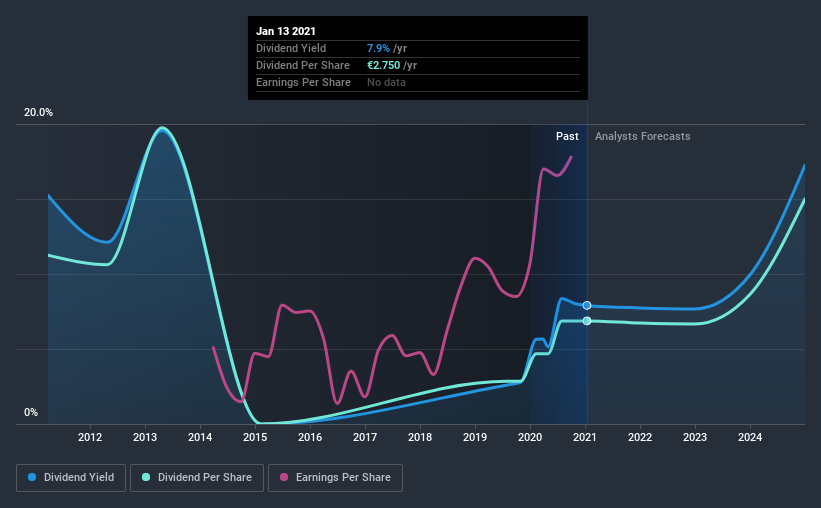Click the 2017 x-axis label

[x=365, y=437]
